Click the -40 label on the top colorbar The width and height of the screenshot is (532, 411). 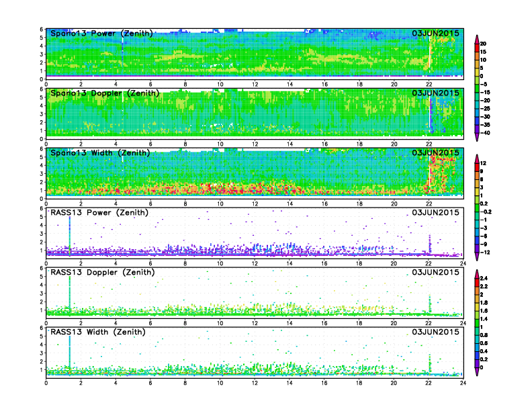tap(485, 133)
